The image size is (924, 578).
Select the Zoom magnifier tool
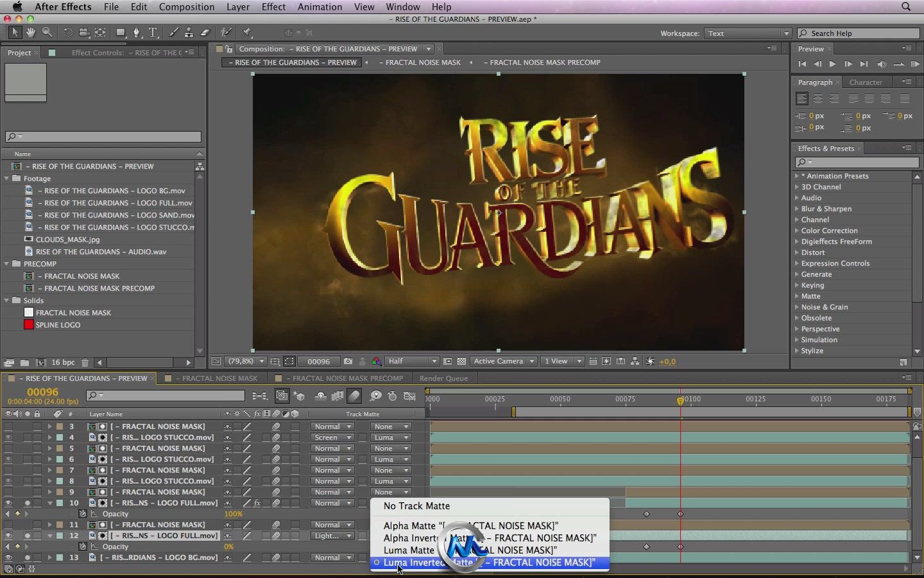pos(47,32)
